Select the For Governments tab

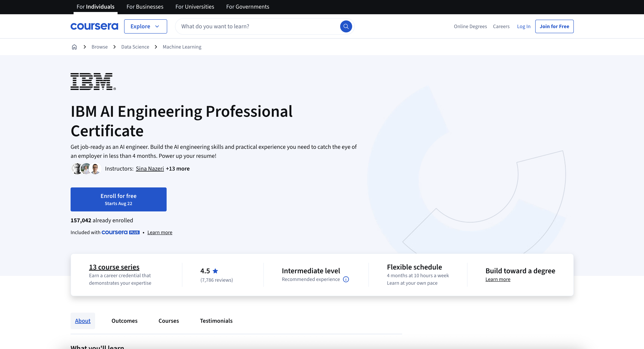pos(248,7)
